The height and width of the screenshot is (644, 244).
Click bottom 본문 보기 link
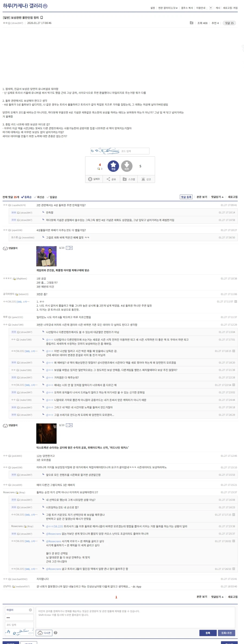click(x=202, y=597)
